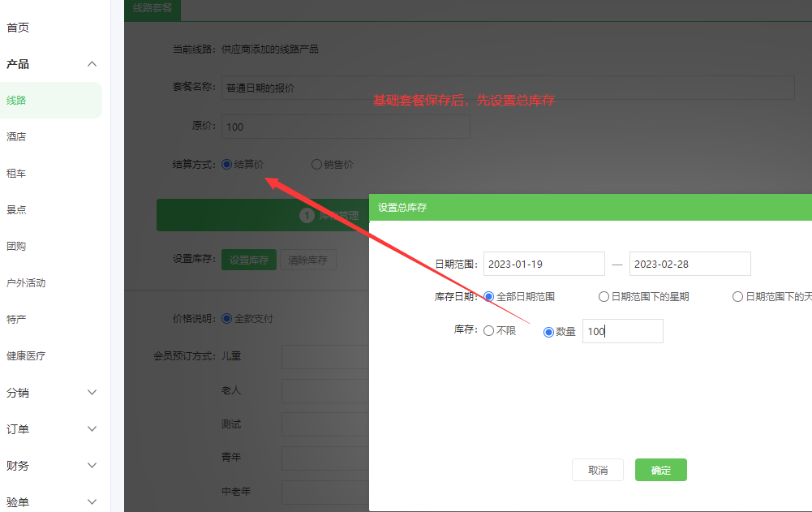
Task: Switch to the 线路套餐 tab
Action: click(x=153, y=8)
